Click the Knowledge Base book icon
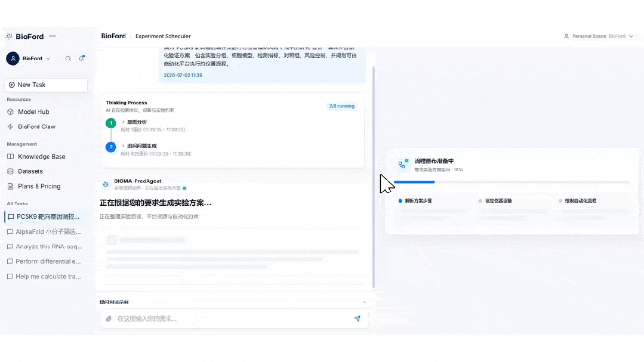The height and width of the screenshot is (362, 644). click(x=10, y=156)
